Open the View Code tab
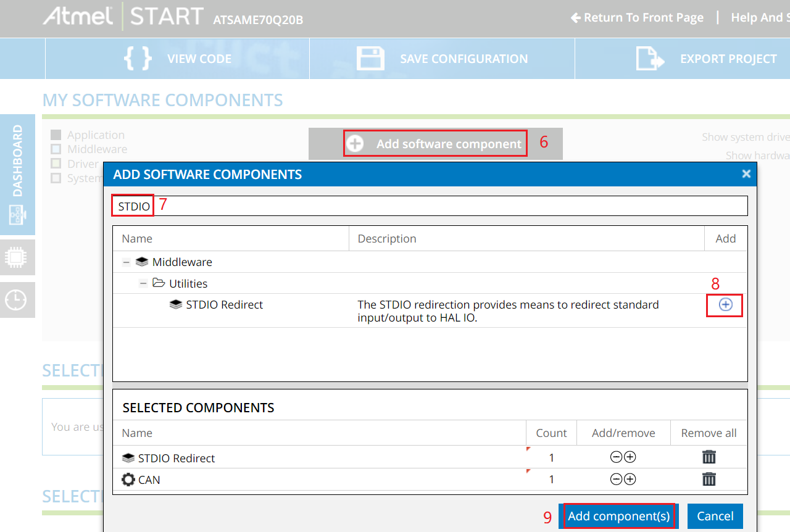This screenshot has height=532, width=790. (178, 59)
